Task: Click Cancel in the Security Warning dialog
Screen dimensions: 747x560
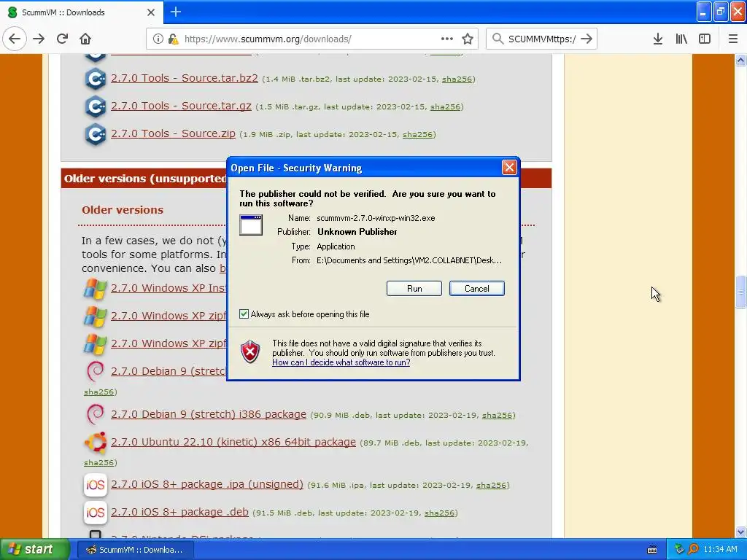Action: coord(476,289)
